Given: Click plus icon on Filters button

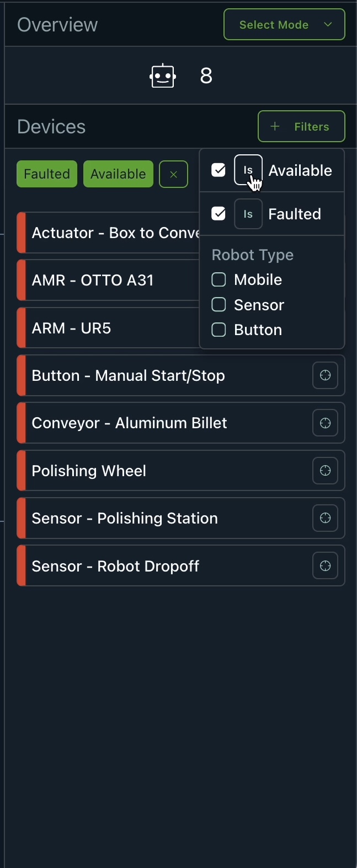Looking at the screenshot, I should 275,127.
